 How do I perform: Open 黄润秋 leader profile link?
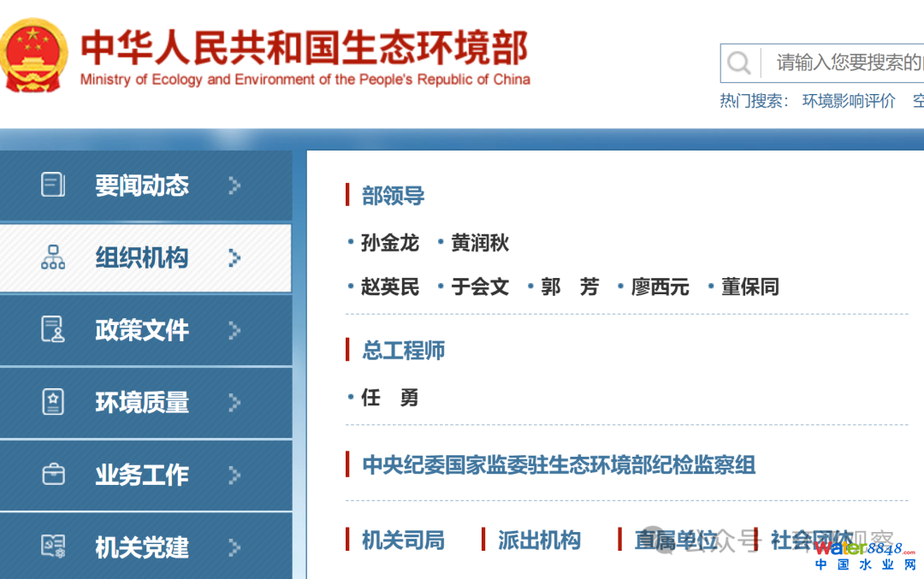[480, 243]
